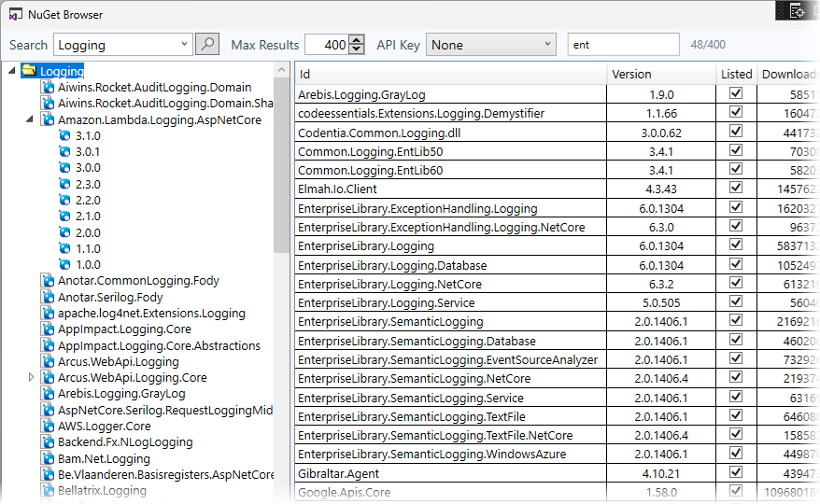820x504 pixels.
Task: Click the magnifier search button
Action: [x=207, y=45]
